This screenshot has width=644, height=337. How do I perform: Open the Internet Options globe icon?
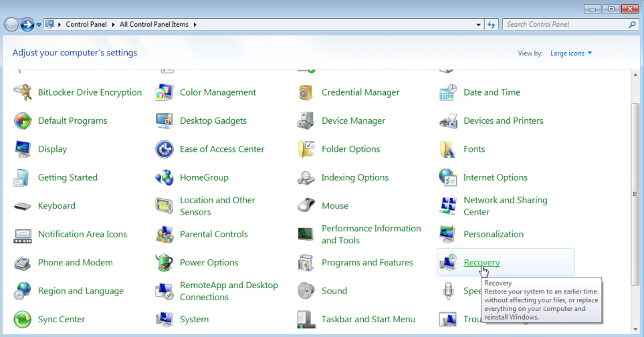point(447,177)
